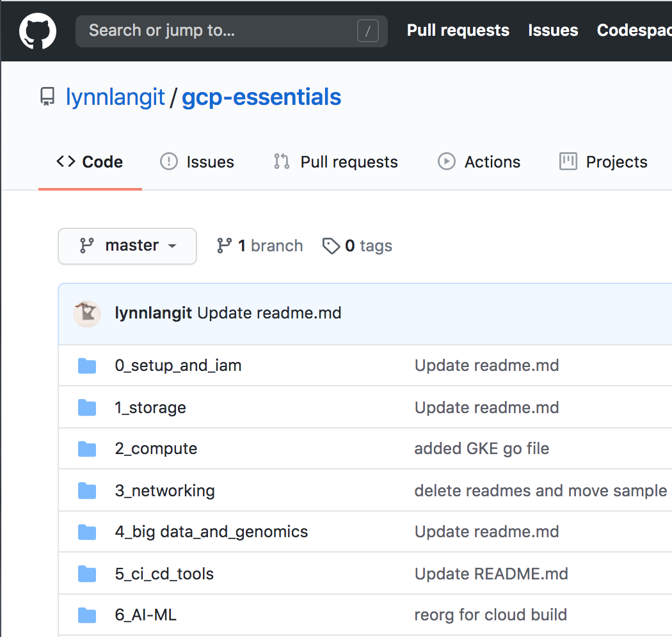
Task: Open 'added GKE go file' commit message
Action: (x=482, y=448)
